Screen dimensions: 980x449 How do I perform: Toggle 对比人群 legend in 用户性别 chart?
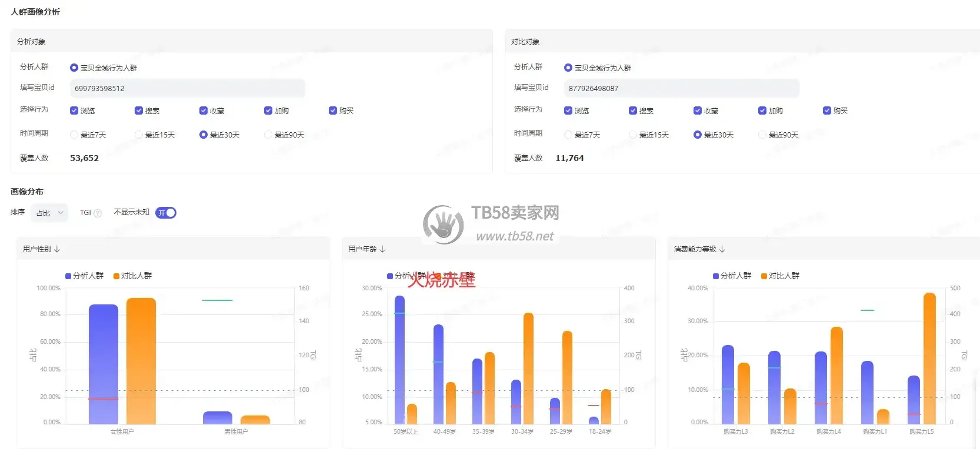click(133, 276)
